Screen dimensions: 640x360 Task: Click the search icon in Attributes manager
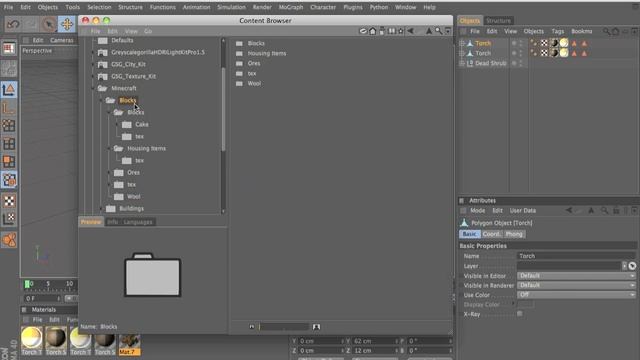[x=604, y=211]
